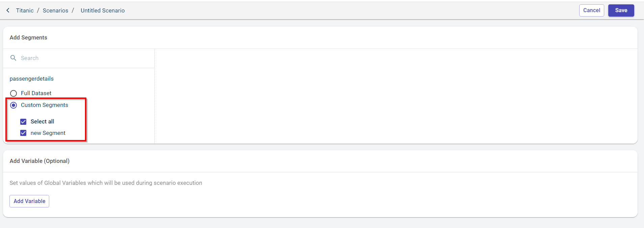Save the scenario
The image size is (644, 228).
point(621,10)
